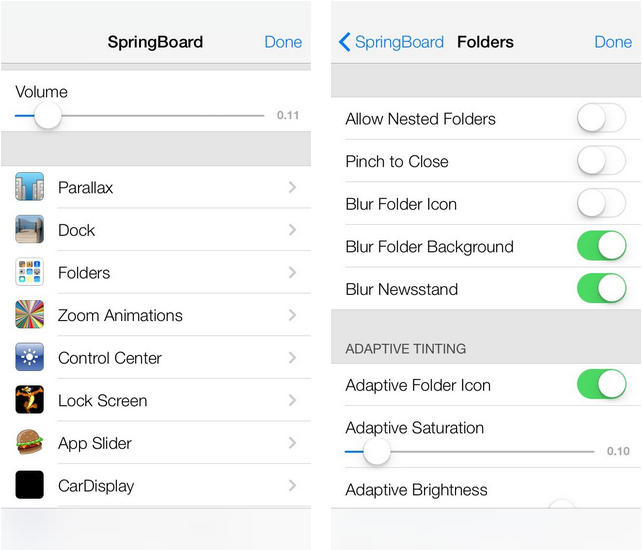
Task: Expand Lock Screen using its chevron
Action: point(292,400)
